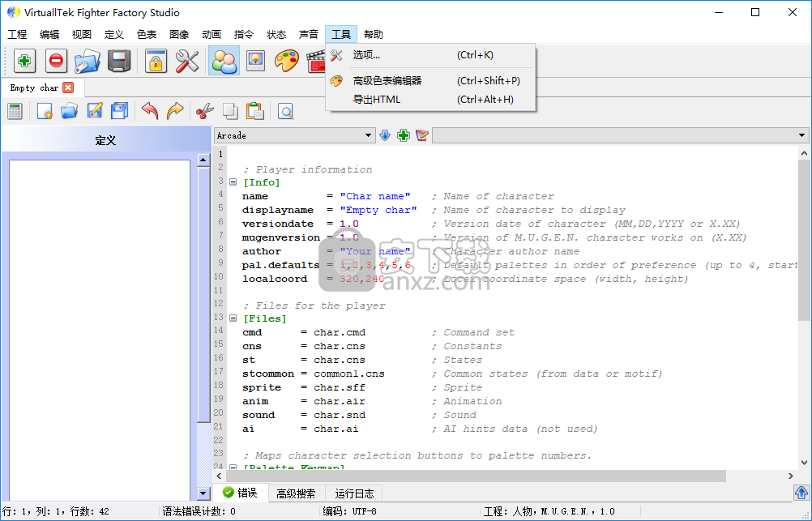Undo with the red curved arrow
The width and height of the screenshot is (812, 521).
pos(150,111)
